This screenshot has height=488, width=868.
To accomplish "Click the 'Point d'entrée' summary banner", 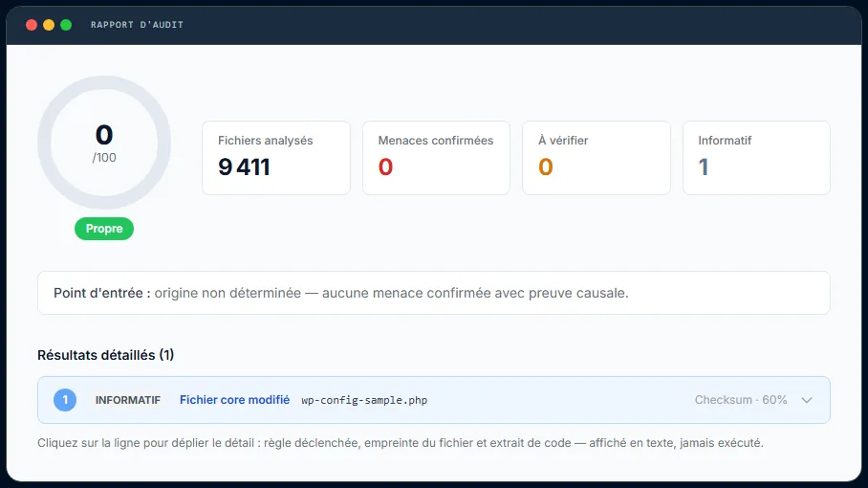I will (434, 293).
